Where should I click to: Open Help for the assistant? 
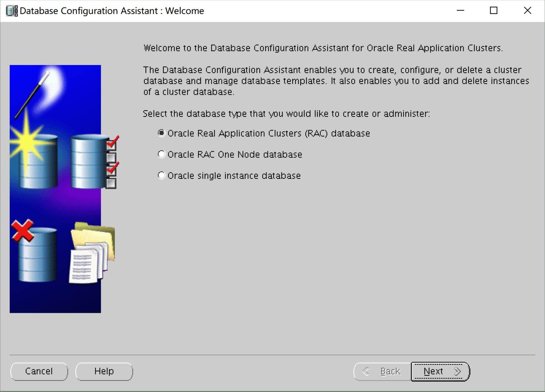[104, 371]
